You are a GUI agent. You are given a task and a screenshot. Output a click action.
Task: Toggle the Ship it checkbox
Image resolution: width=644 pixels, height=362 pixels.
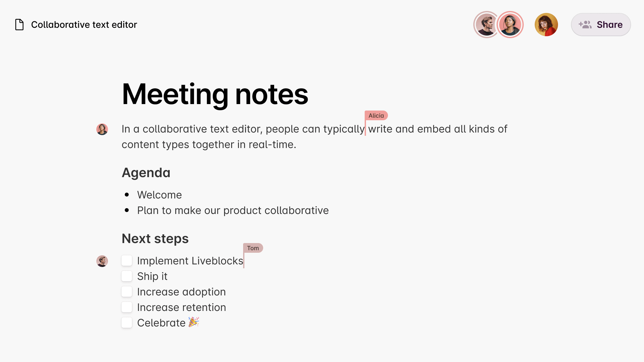pos(126,276)
